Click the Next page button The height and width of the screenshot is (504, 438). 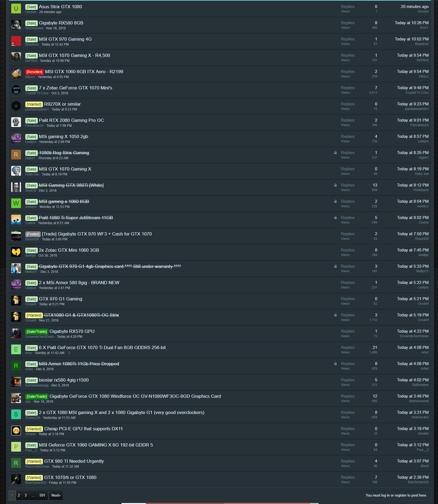pos(56,495)
